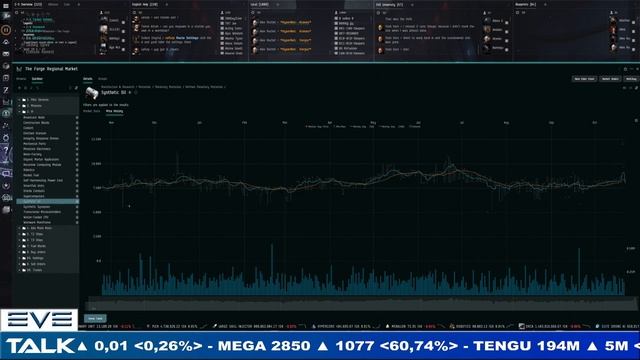Open the Market Data tab
Image resolution: width=640 pixels, height=360 pixels.
coord(92,111)
